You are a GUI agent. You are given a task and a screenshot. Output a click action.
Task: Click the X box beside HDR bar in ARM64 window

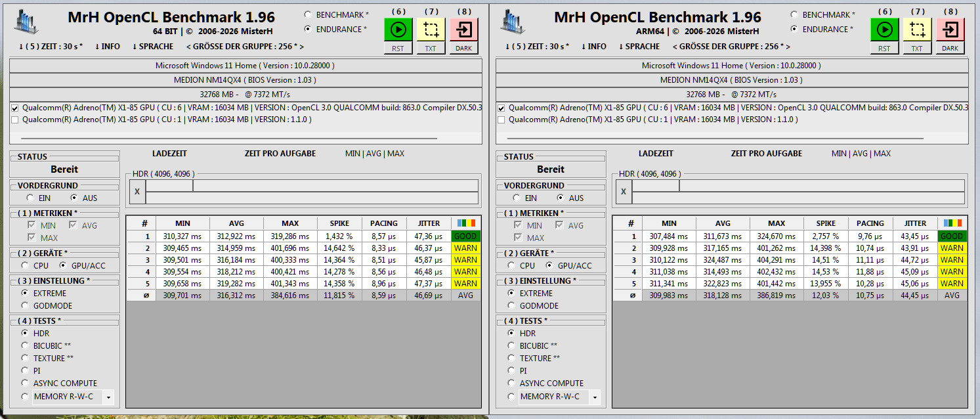point(624,192)
